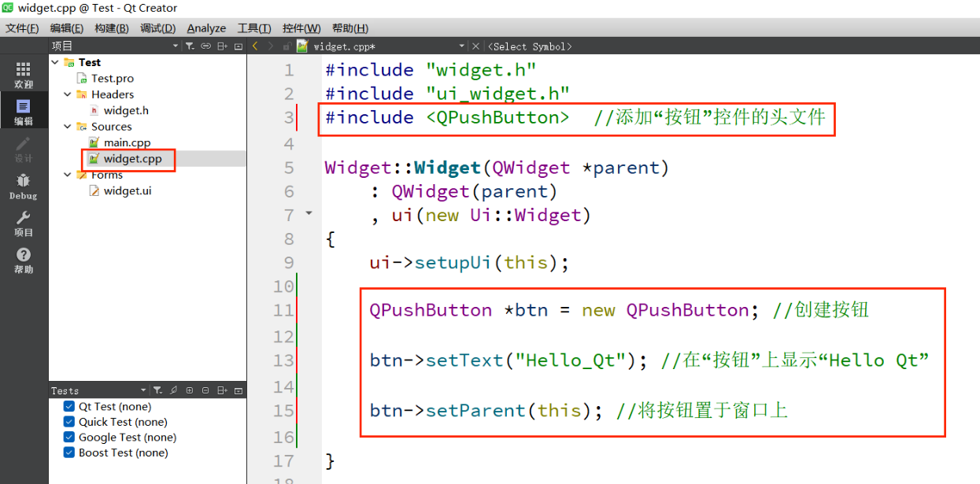Switch to 编辑 (Edit) mode
980x484 pixels.
(24, 111)
